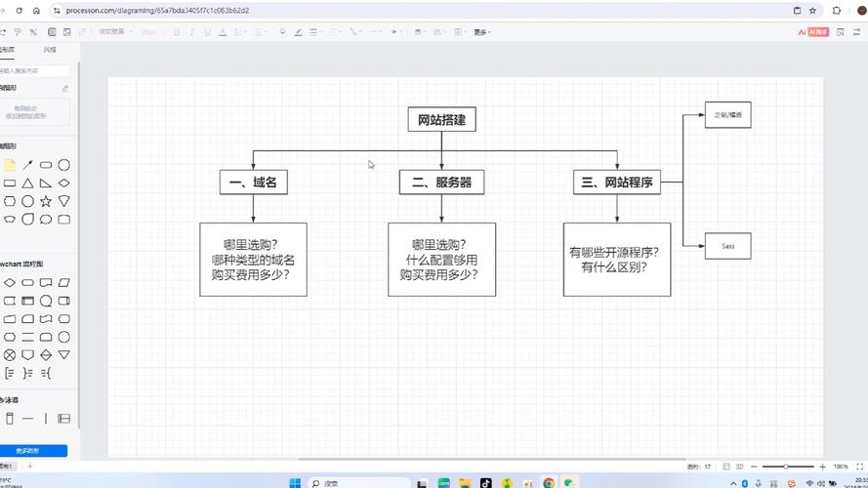This screenshot has width=868, height=488.
Task: Toggle bold text formatting
Action: pos(177,32)
